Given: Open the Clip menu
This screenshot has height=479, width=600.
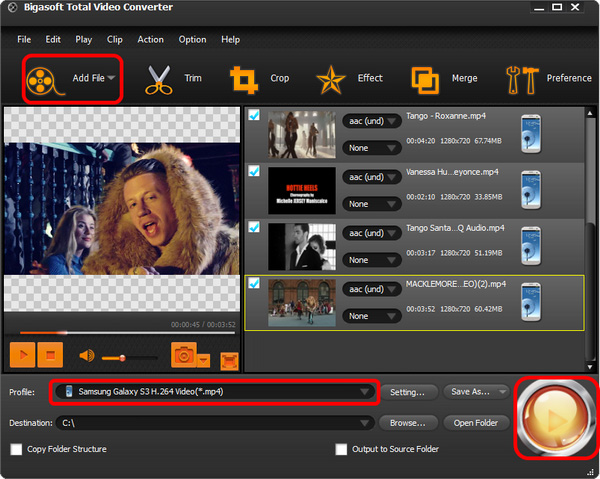Looking at the screenshot, I should coord(114,40).
